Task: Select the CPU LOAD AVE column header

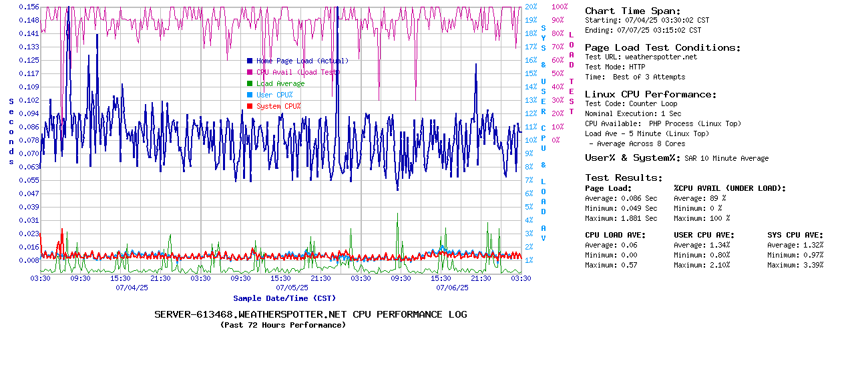Action: click(x=615, y=235)
